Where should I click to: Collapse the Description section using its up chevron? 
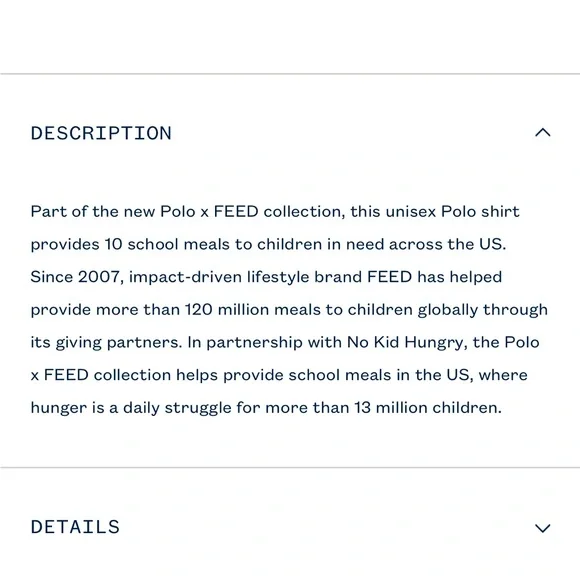point(543,132)
